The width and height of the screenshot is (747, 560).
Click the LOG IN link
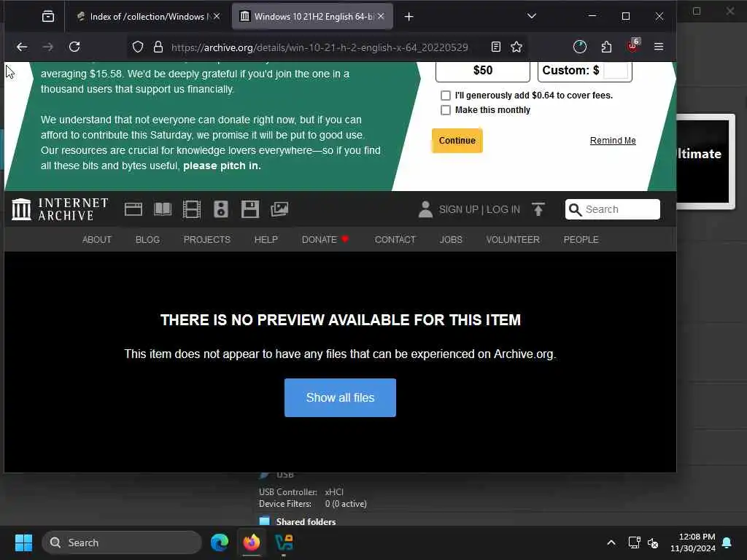[x=503, y=209]
